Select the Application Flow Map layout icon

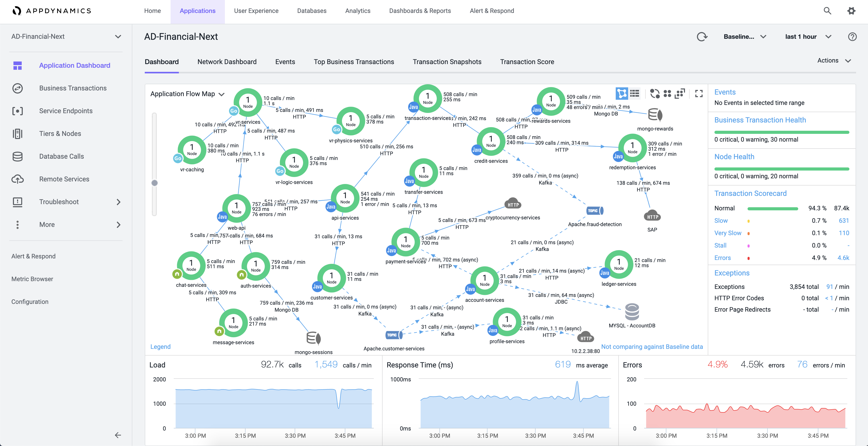[621, 94]
